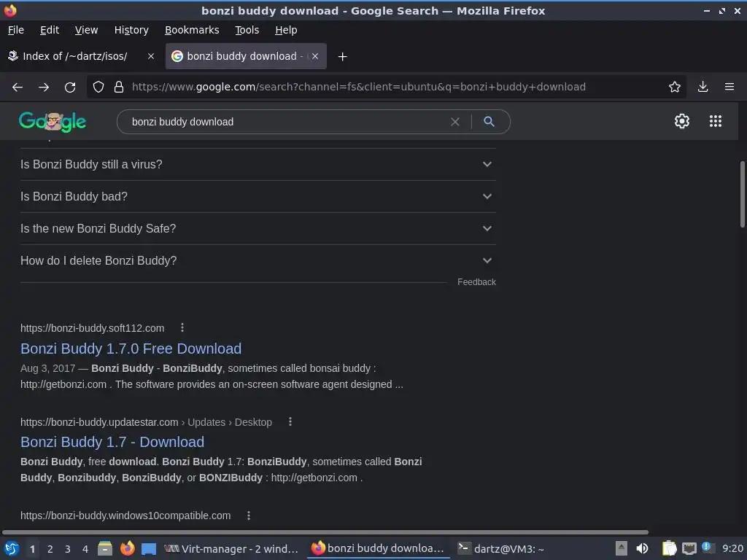The width and height of the screenshot is (747, 560).
Task: Close the bonzi buddy download tab
Action: coord(315,56)
